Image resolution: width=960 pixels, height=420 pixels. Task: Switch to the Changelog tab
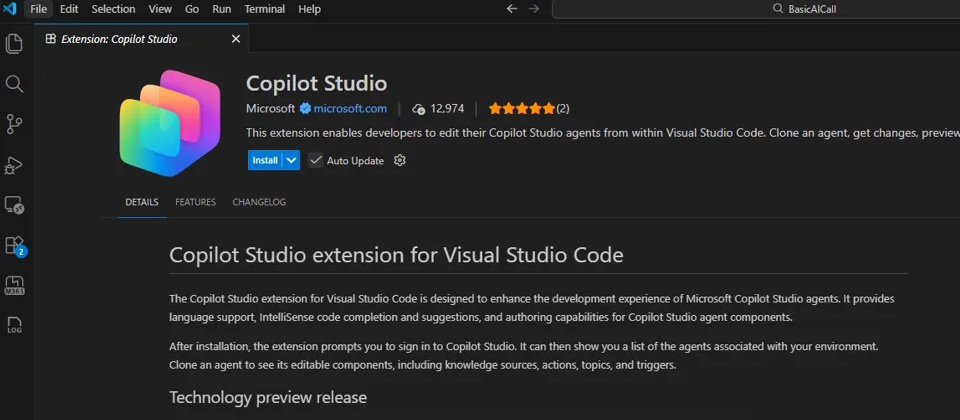[259, 202]
